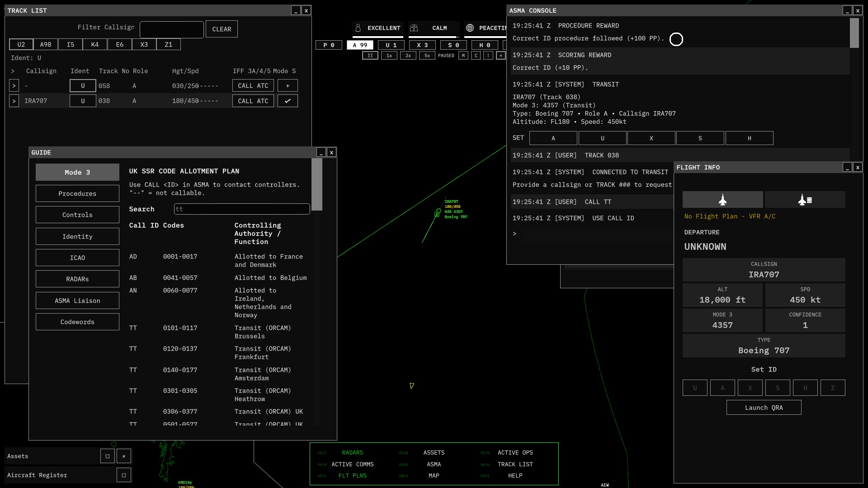Open the aircraft flight plan list icon tab
The height and width of the screenshot is (488, 868).
[x=805, y=200]
